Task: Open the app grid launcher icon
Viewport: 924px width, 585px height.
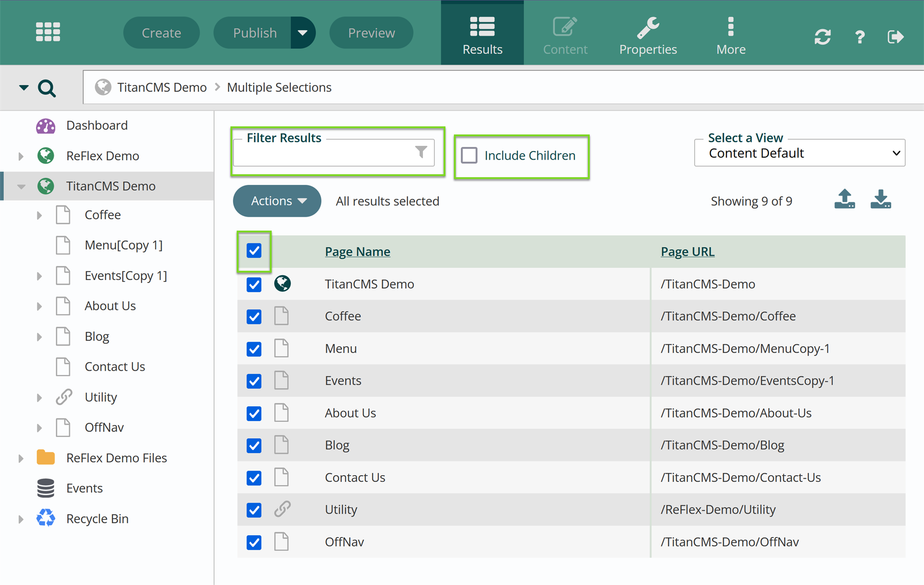Action: [48, 32]
